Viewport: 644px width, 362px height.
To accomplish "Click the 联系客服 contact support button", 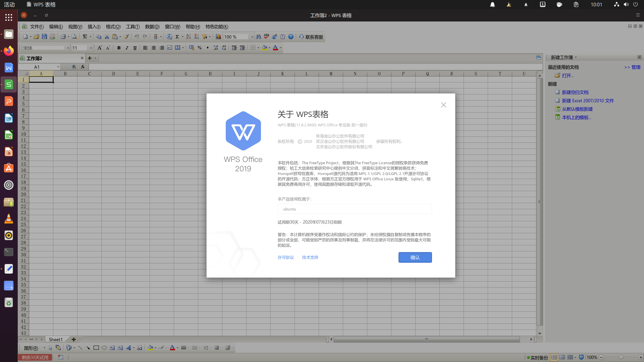I will coord(311,37).
